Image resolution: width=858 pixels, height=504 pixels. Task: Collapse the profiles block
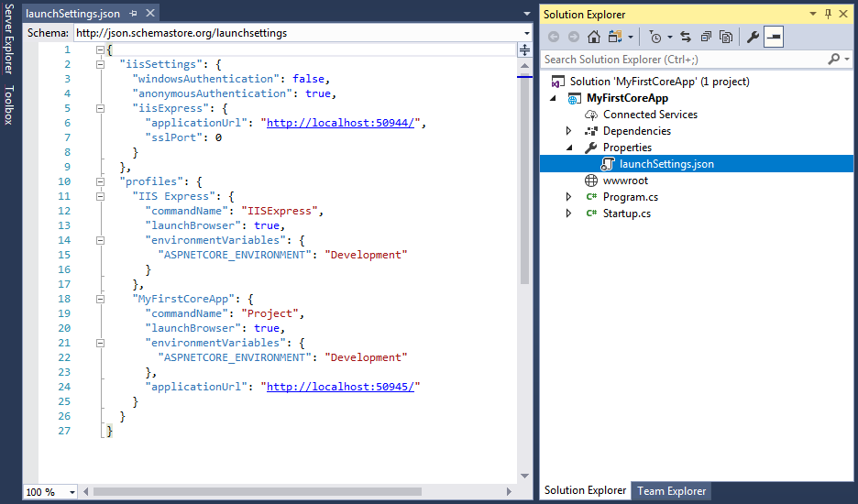pyautogui.click(x=100, y=181)
